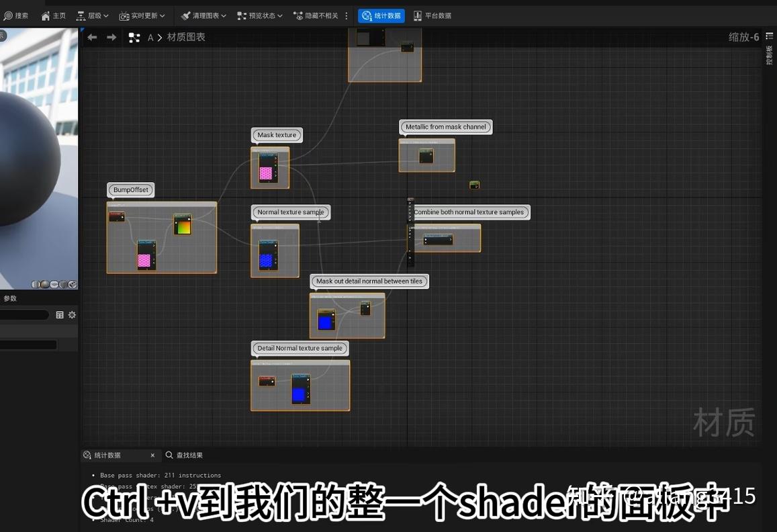This screenshot has height=532, width=777.
Task: Switch to the 查找结果 find results tab
Action: click(x=186, y=455)
